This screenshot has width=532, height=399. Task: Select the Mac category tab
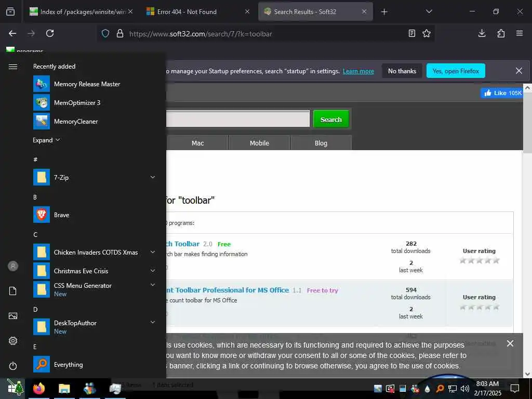[x=198, y=143]
